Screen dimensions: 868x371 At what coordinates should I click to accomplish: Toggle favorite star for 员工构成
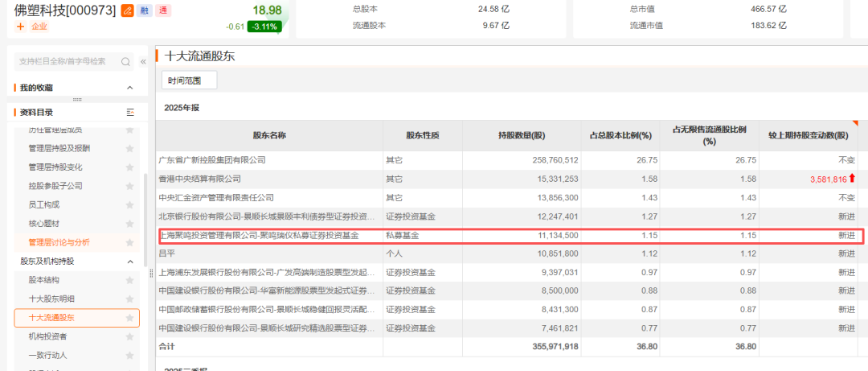[129, 204]
